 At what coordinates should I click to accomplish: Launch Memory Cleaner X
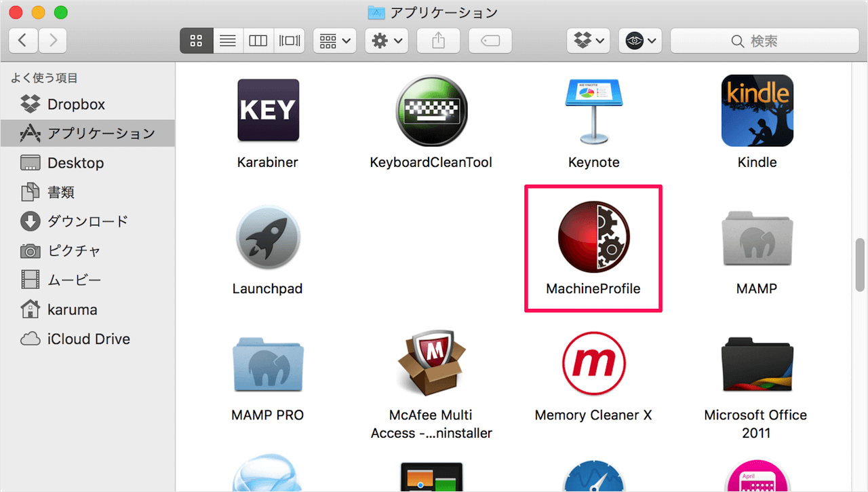(x=593, y=363)
